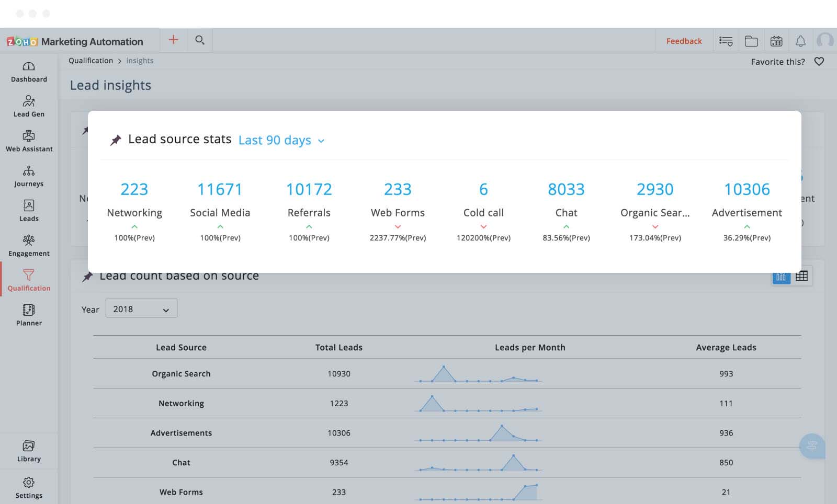Open the list filter icon dropdown in top bar

coord(726,41)
